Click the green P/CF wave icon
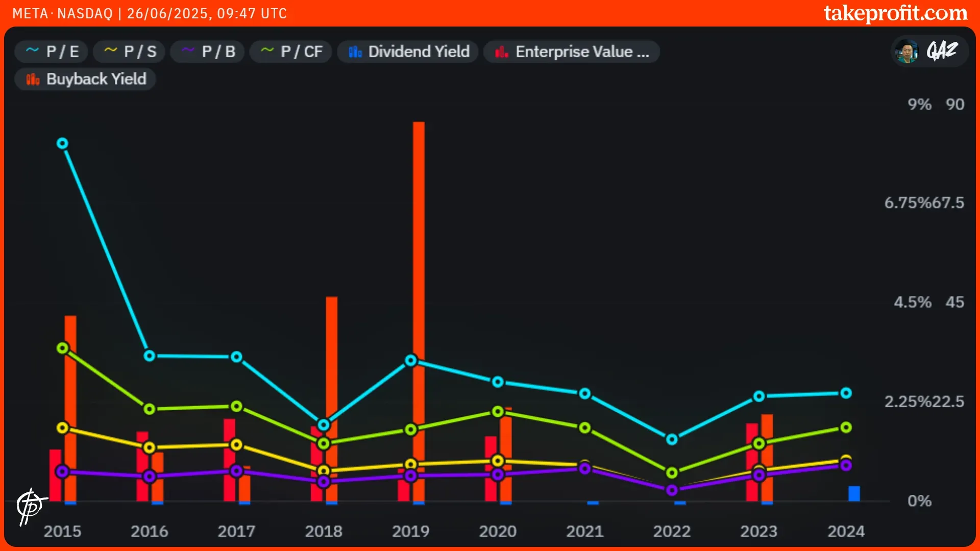Viewport: 980px width, 551px height. point(267,51)
